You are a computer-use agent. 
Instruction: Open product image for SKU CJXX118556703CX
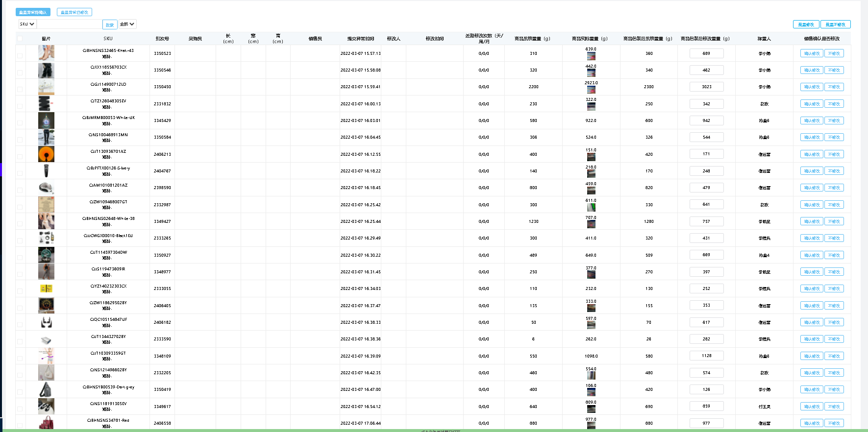tap(46, 71)
